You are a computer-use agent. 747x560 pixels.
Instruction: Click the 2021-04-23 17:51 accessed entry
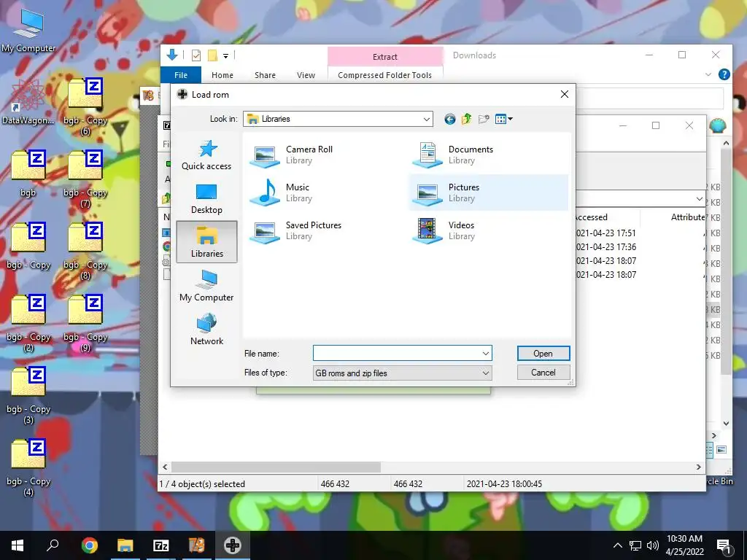(606, 233)
